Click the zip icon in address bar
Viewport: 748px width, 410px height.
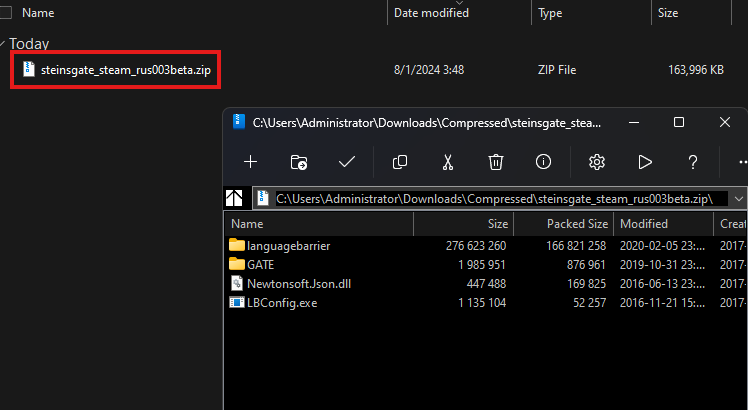point(263,198)
